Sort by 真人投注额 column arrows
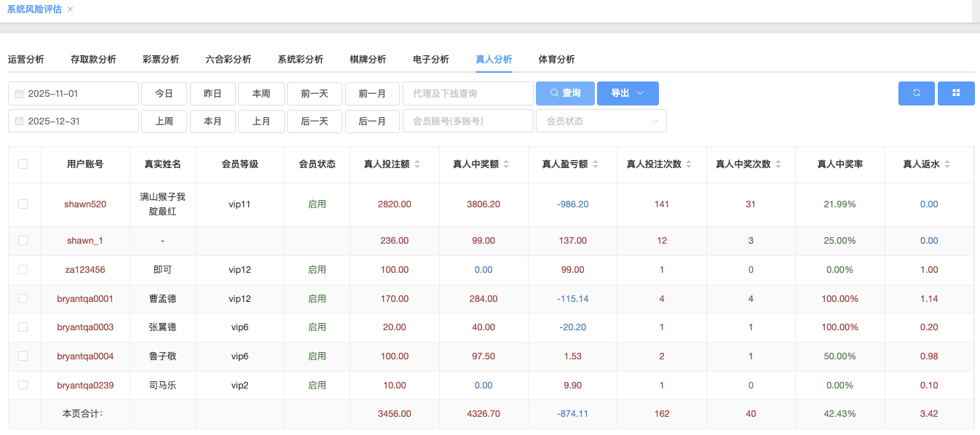 click(x=417, y=164)
